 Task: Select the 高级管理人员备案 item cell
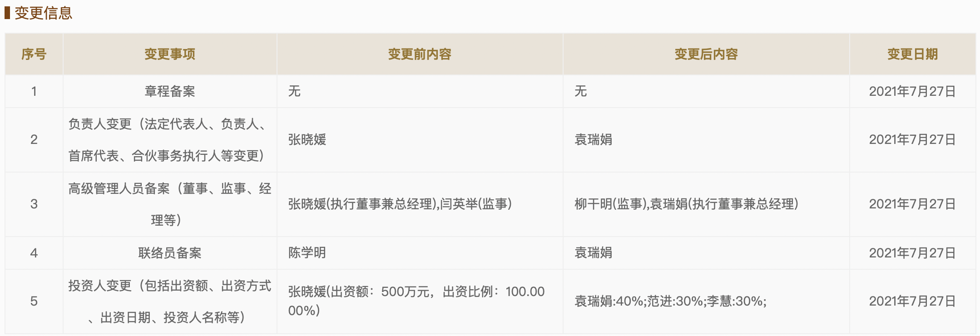coord(170,204)
